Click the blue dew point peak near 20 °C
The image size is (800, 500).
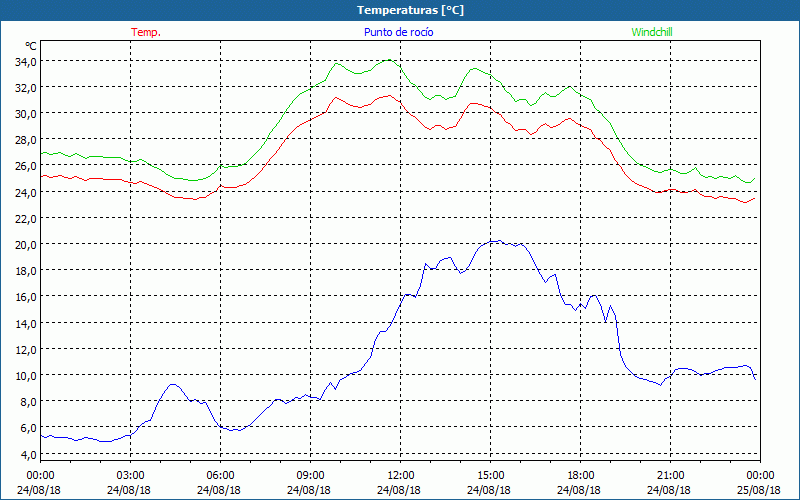pos(498,241)
